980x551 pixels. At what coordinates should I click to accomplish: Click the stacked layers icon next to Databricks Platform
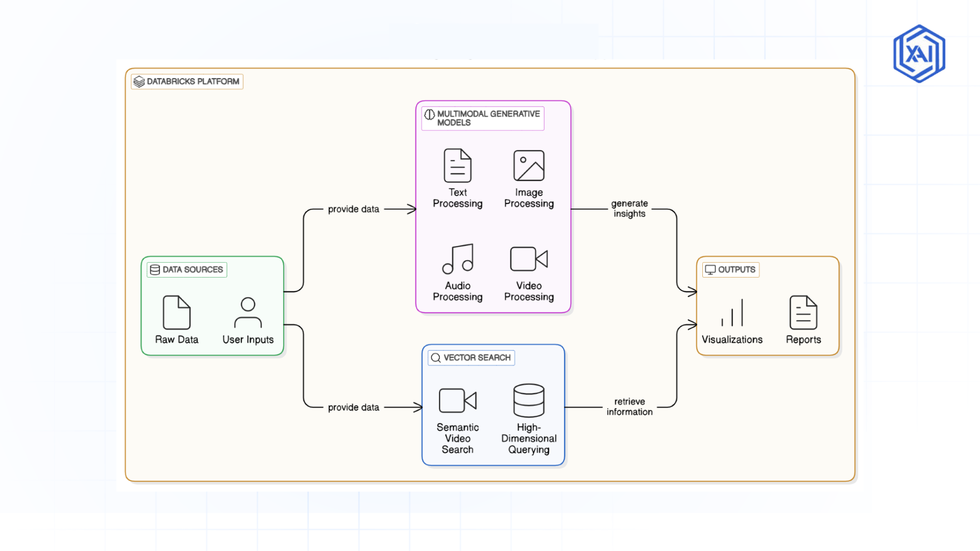click(x=138, y=81)
